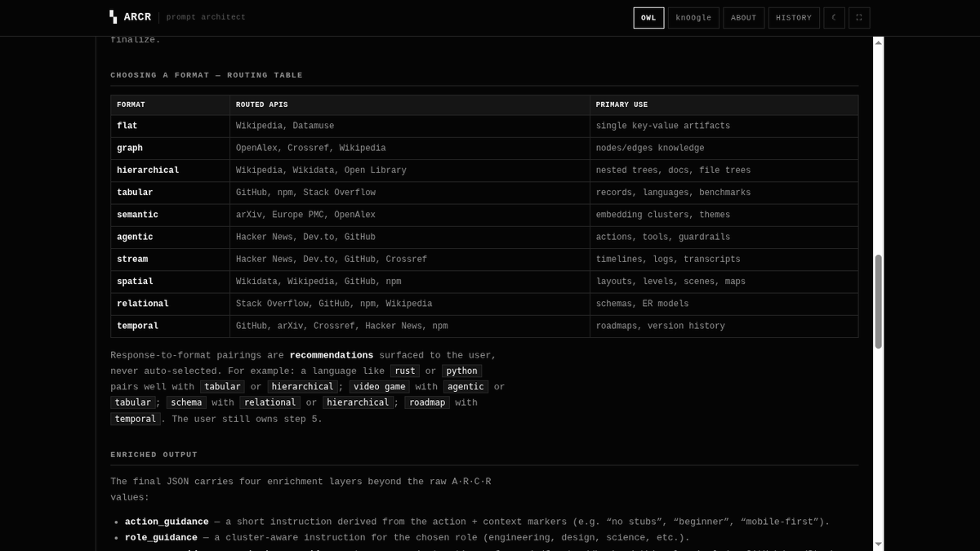
Task: Select the temporal format table cell
Action: pos(171,326)
